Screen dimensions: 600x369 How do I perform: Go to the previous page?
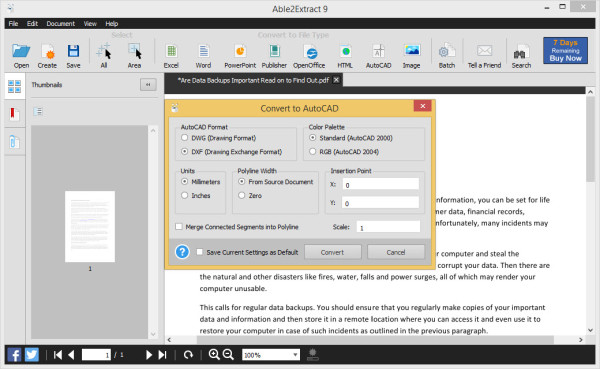click(x=71, y=355)
